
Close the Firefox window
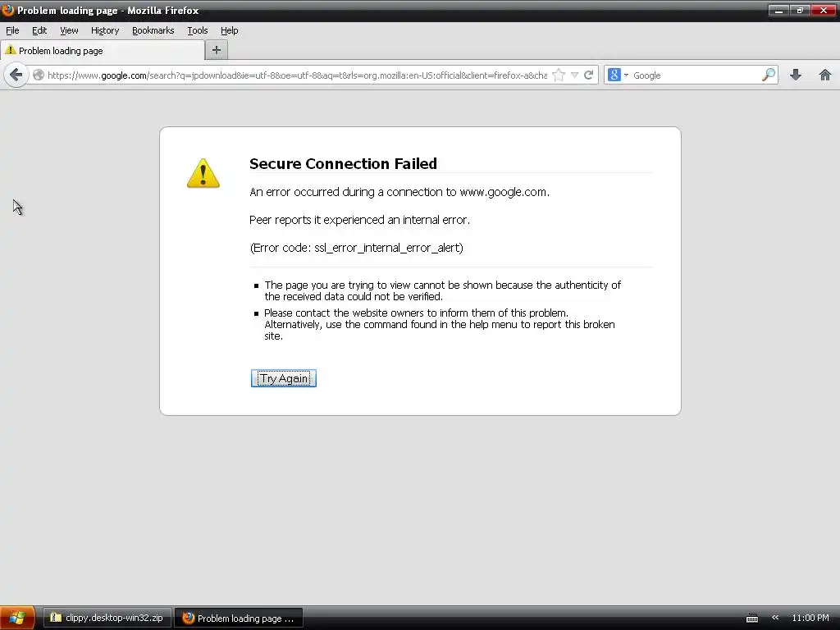click(824, 10)
